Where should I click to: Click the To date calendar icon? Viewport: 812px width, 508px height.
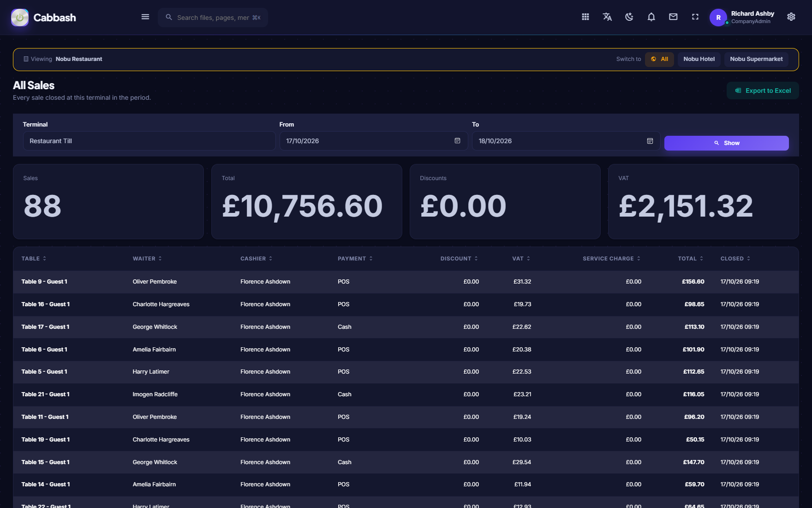coord(650,141)
